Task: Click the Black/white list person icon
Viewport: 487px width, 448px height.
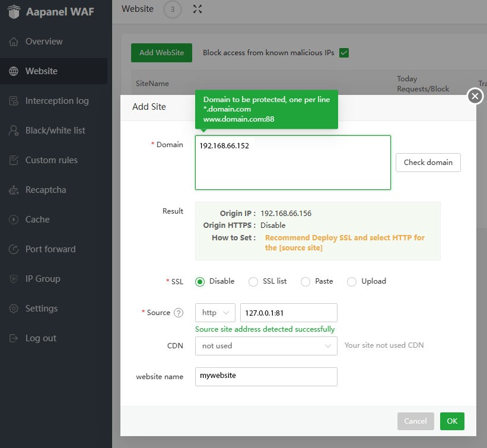Action: (14, 131)
